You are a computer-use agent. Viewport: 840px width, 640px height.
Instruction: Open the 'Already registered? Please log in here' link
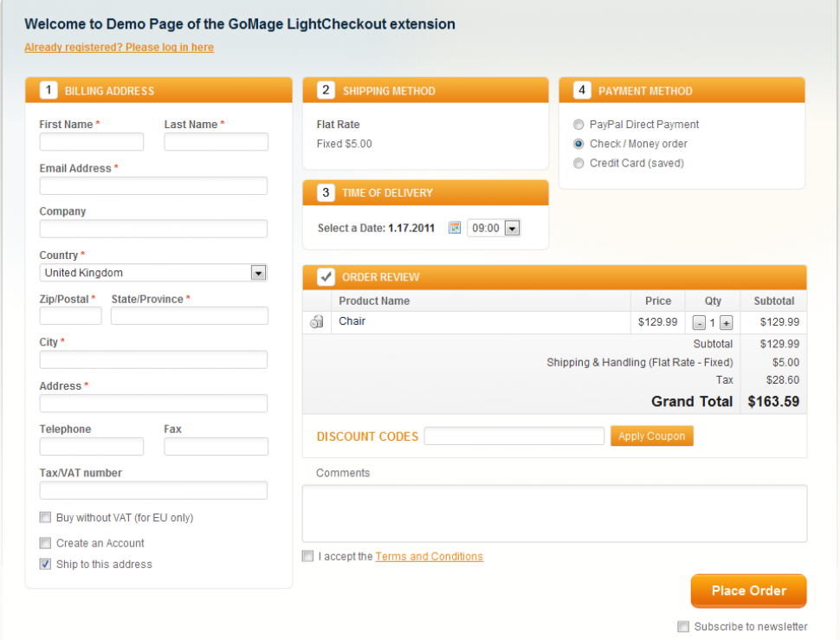[119, 48]
